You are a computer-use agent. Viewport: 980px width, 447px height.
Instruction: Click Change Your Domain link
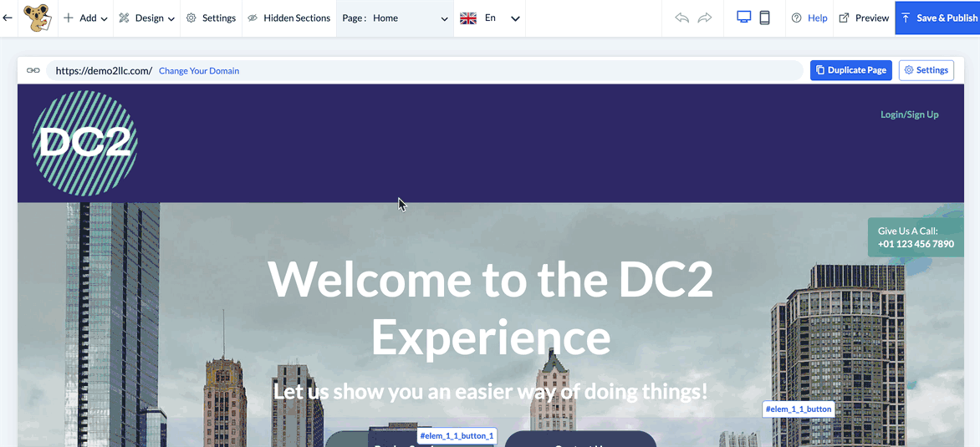tap(199, 70)
